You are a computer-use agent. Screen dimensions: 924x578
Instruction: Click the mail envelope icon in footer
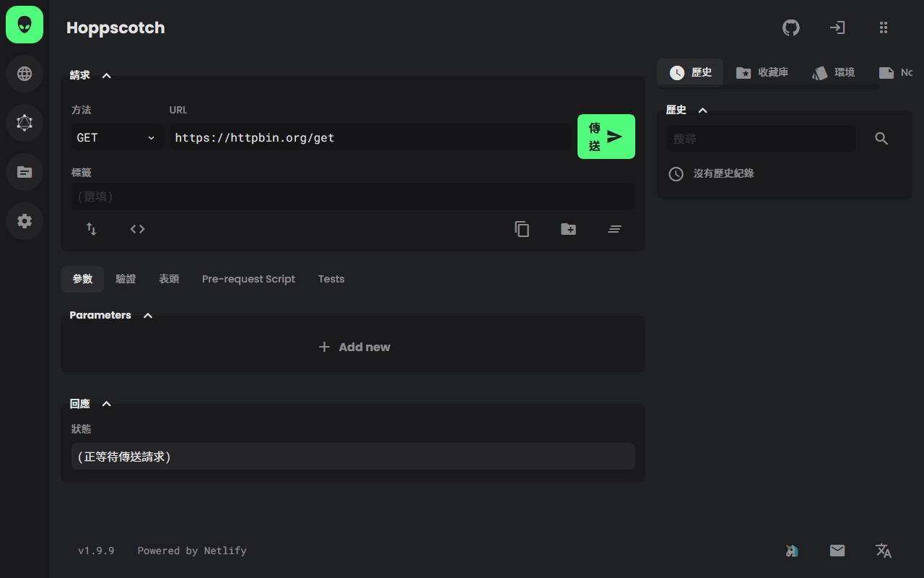[837, 551]
